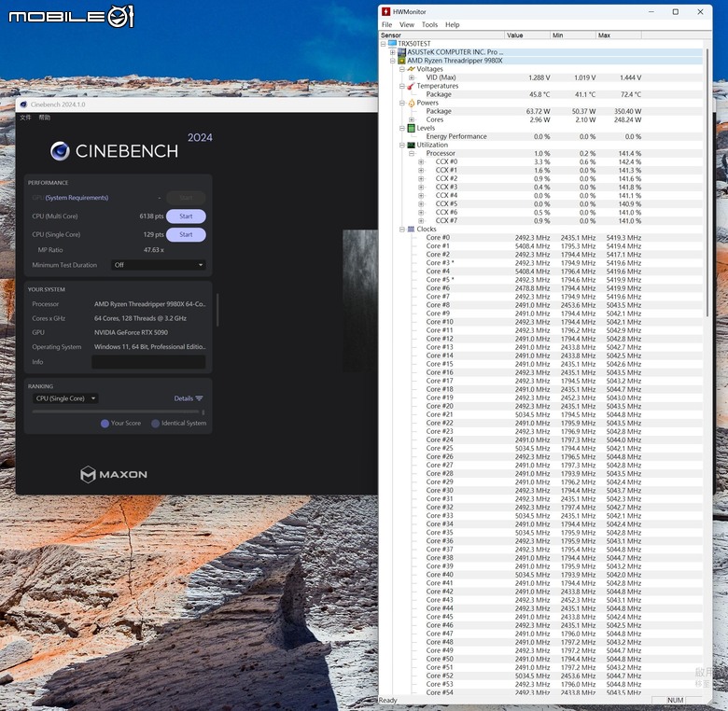Image resolution: width=728 pixels, height=711 pixels.
Task: Click the Your System panel scrollbar
Action: (x=217, y=310)
